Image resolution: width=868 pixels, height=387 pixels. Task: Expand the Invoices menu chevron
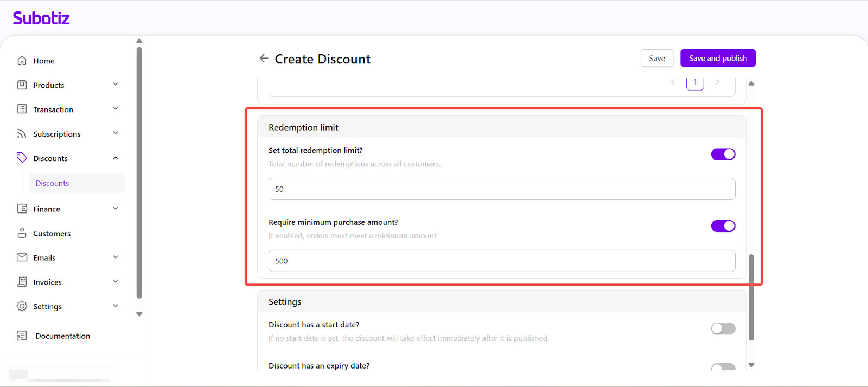[x=116, y=282]
